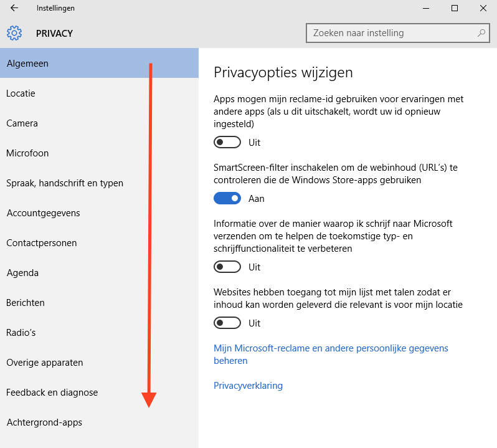The width and height of the screenshot is (497, 448).
Task: Open Spraak, handschrift en typen
Action: (x=65, y=183)
